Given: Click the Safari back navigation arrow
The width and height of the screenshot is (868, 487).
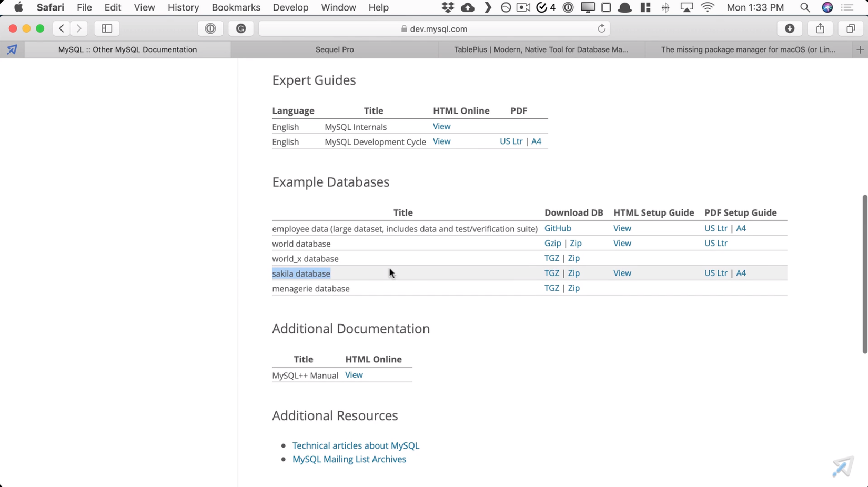Looking at the screenshot, I should tap(62, 28).
